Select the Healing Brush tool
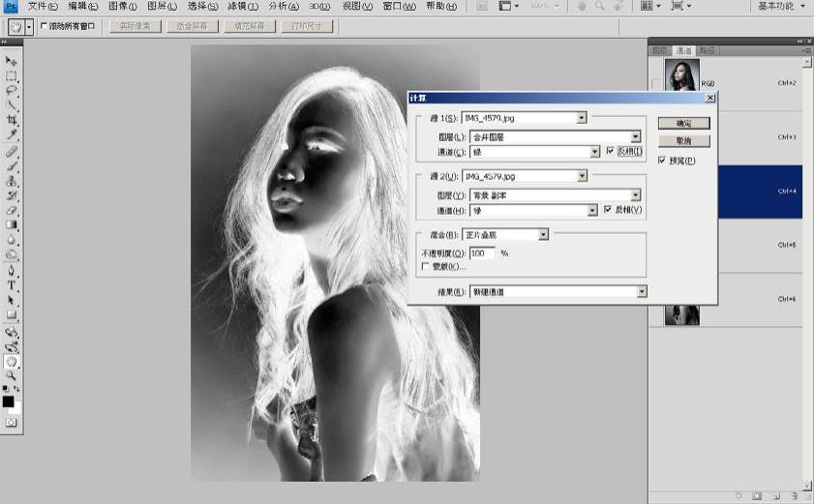This screenshot has height=504, width=814. (11, 152)
